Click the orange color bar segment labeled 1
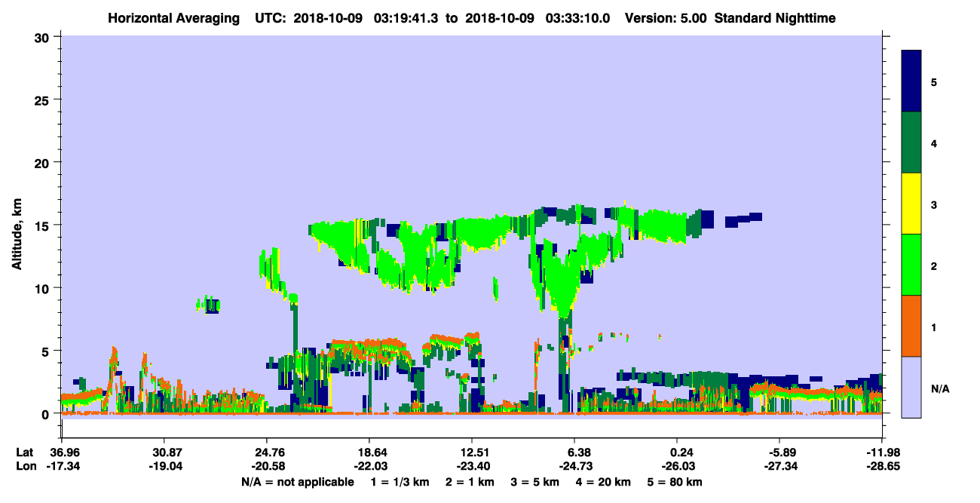Image resolution: width=980 pixels, height=503 pixels. (911, 326)
